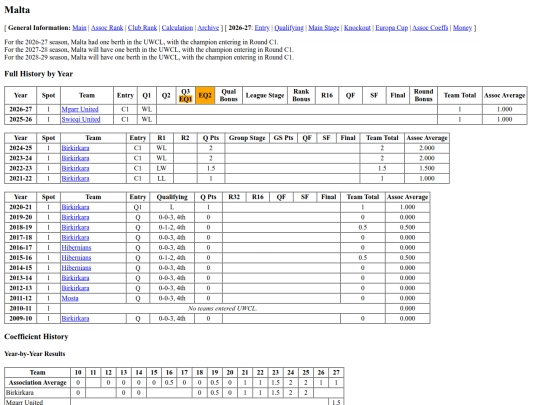Click the 'Full History by Year' heading
Image resolution: width=540 pixels, height=405 pixels.
[x=39, y=74]
